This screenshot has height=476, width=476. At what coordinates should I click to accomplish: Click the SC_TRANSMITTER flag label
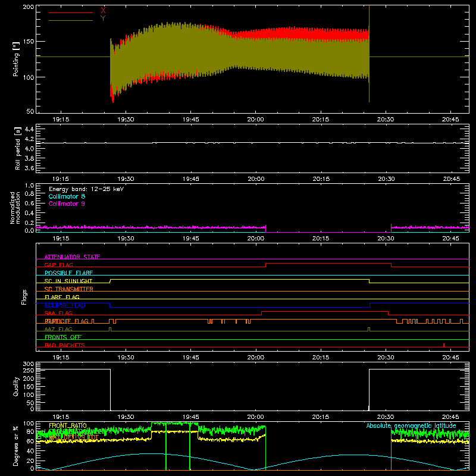(69, 289)
